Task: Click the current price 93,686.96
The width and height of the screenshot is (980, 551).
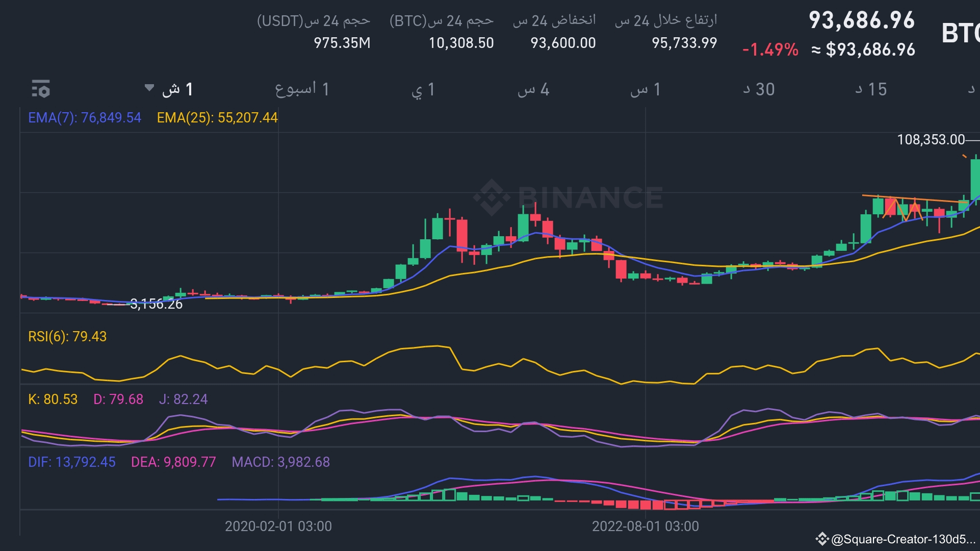Action: pos(862,20)
